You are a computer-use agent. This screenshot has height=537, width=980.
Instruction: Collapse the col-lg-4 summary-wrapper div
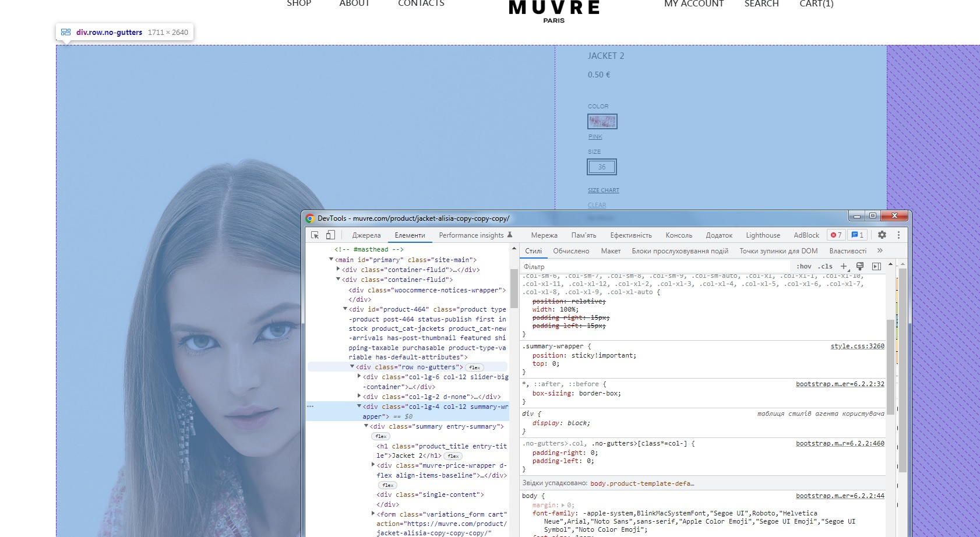359,406
